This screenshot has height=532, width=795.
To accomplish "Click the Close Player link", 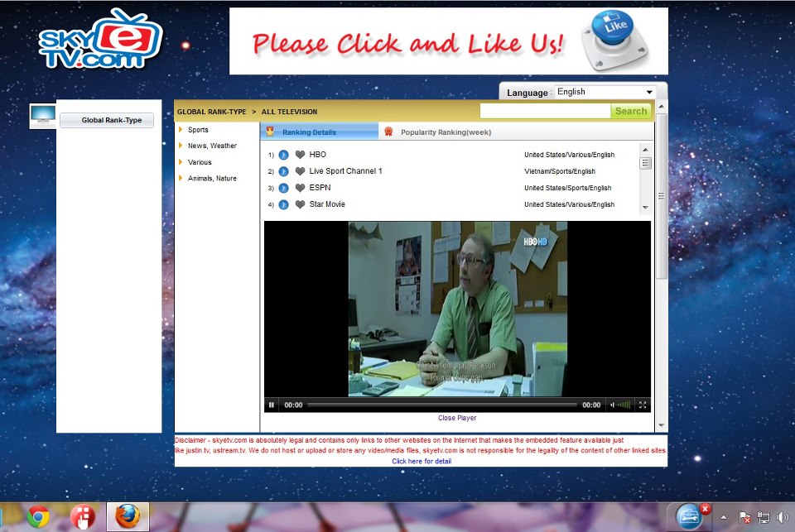I will pyautogui.click(x=457, y=418).
